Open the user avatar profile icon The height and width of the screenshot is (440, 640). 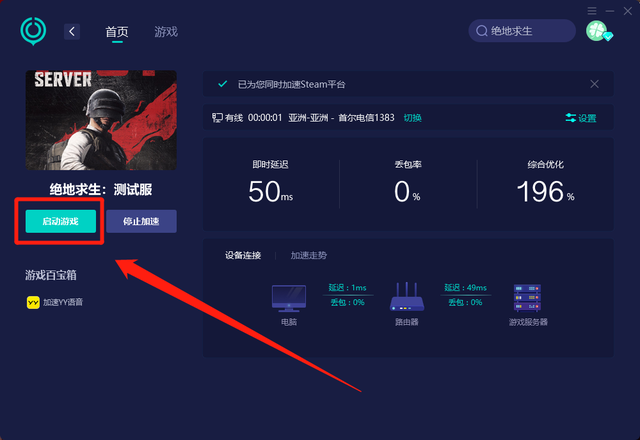pyautogui.click(x=599, y=31)
